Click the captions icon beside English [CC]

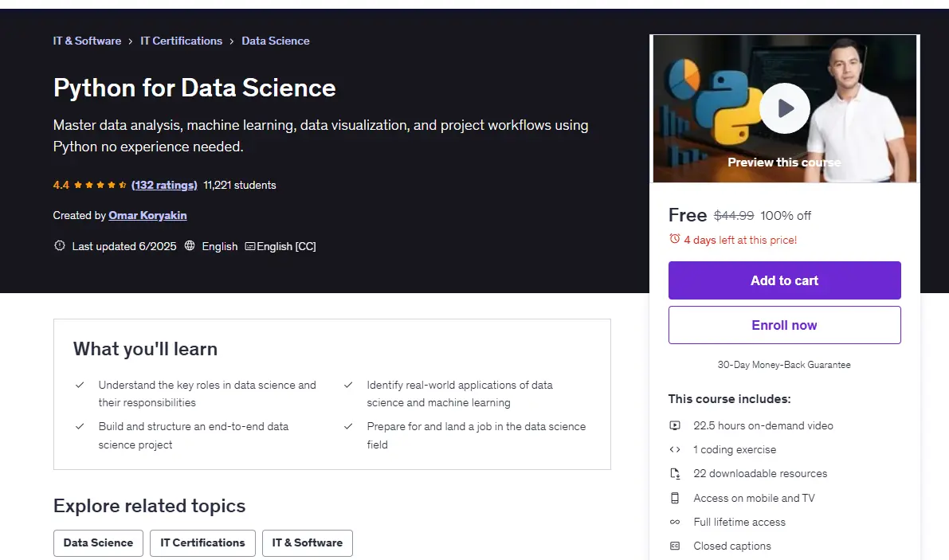250,246
